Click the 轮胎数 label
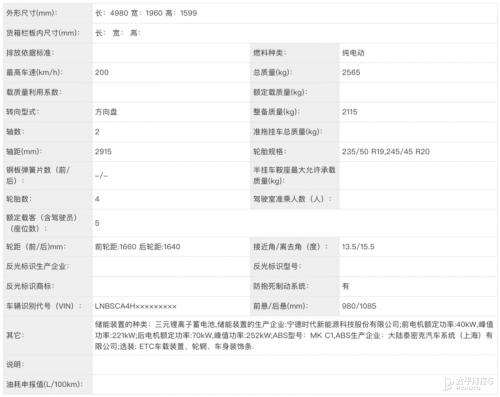 coord(19,199)
